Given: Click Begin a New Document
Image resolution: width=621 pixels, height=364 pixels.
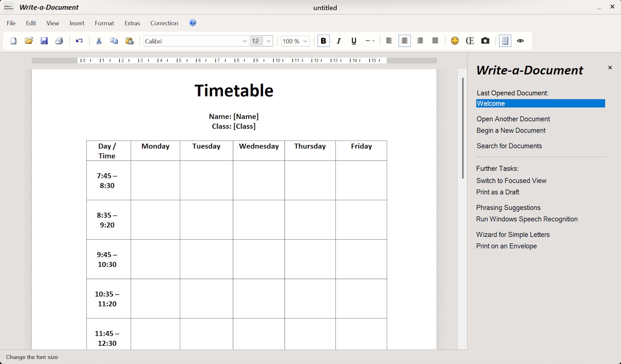Looking at the screenshot, I should (511, 131).
